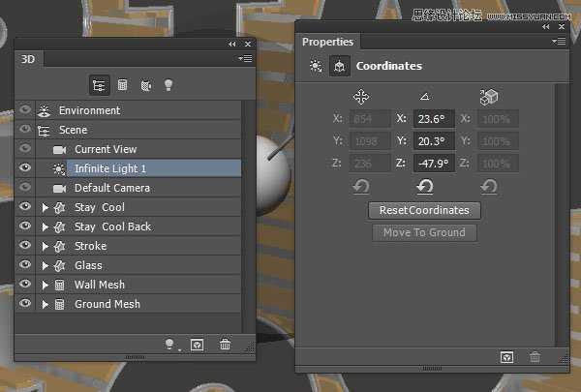Click the Move To Ground button

pyautogui.click(x=424, y=232)
